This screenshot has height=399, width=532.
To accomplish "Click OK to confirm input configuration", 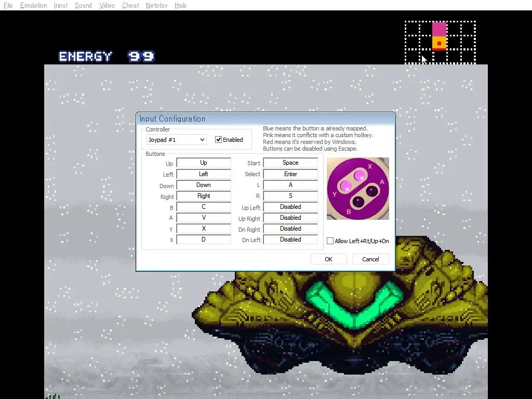I will [x=328, y=259].
